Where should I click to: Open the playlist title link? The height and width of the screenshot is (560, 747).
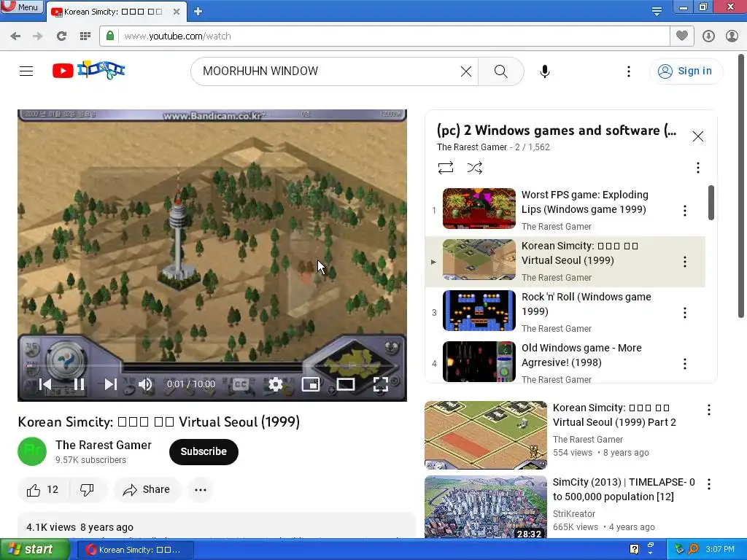pyautogui.click(x=557, y=131)
